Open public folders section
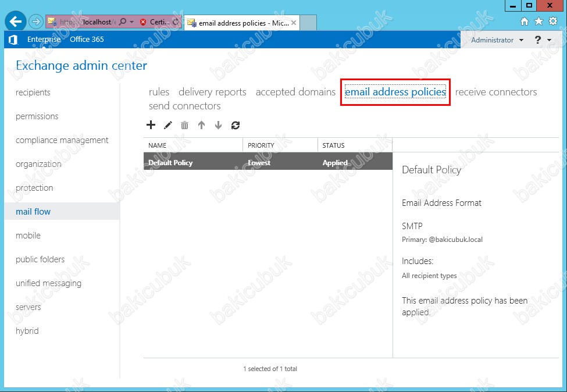 40,259
